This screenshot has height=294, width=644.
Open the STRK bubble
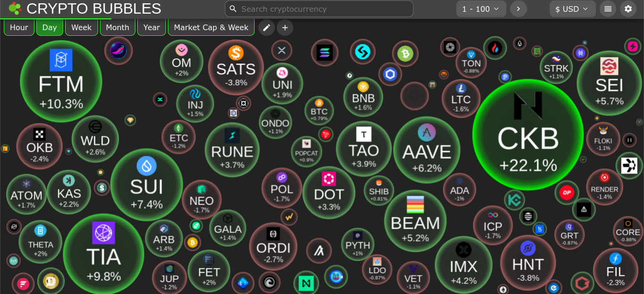coord(556,67)
